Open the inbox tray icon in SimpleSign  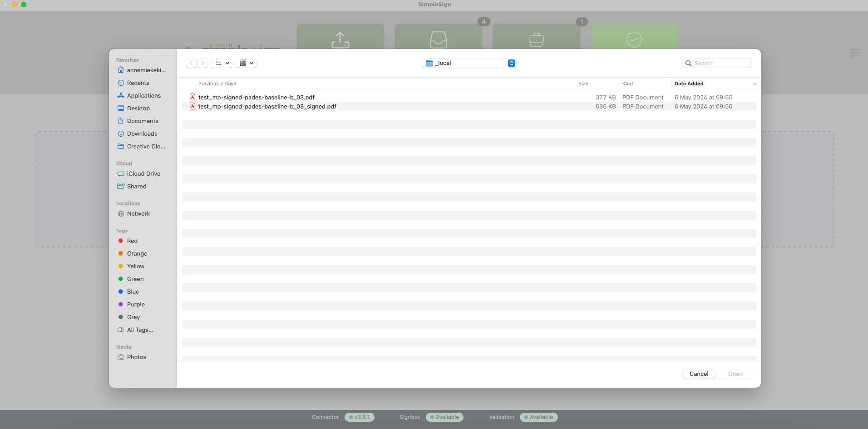point(438,39)
